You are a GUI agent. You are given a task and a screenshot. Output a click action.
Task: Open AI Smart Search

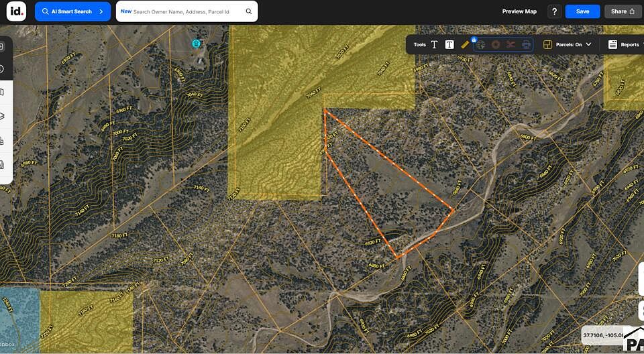72,11
